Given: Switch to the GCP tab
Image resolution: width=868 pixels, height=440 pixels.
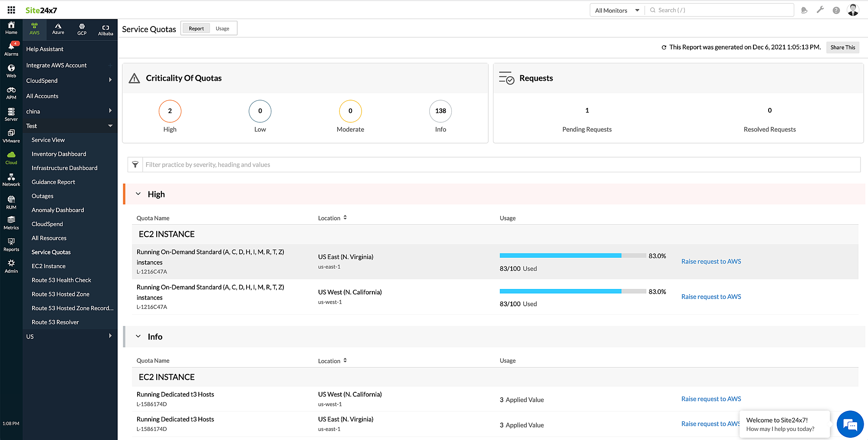Looking at the screenshot, I should coord(82,29).
